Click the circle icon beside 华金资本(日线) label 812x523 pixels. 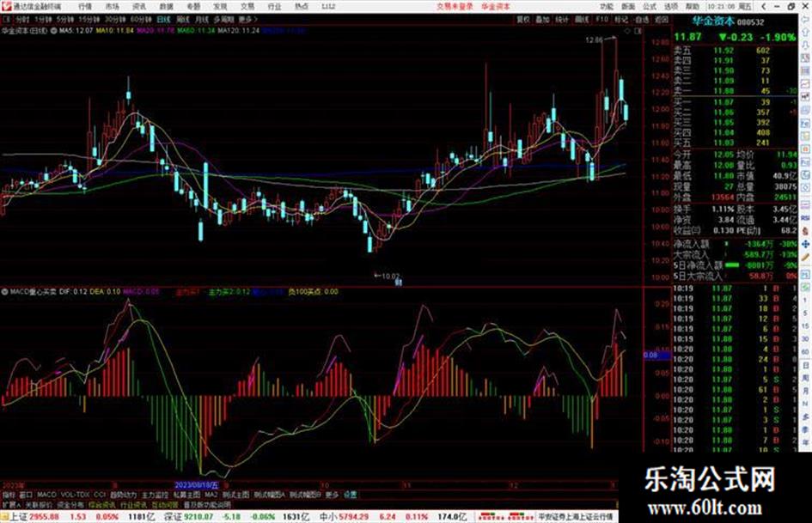tap(54, 31)
